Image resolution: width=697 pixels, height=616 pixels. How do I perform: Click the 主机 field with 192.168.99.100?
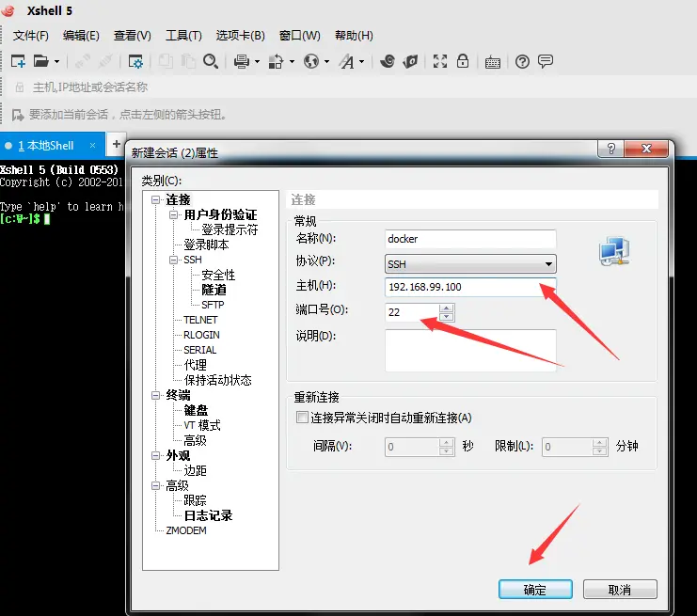tap(470, 287)
